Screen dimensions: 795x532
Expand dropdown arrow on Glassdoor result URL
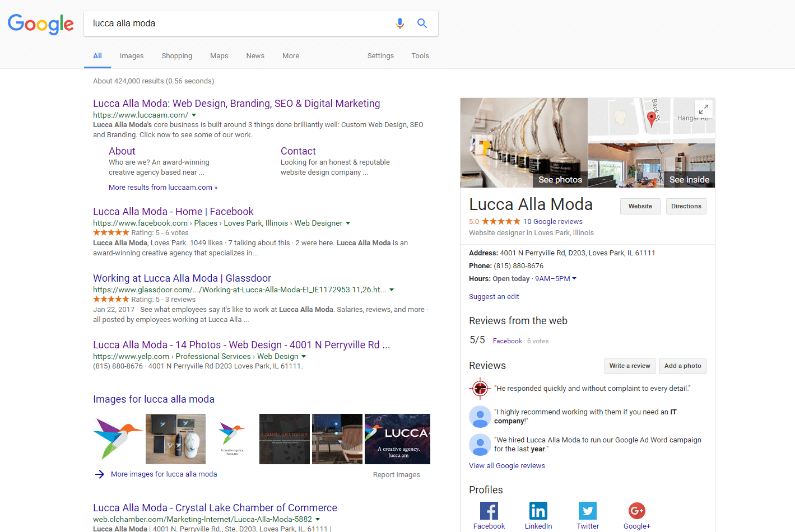click(392, 290)
